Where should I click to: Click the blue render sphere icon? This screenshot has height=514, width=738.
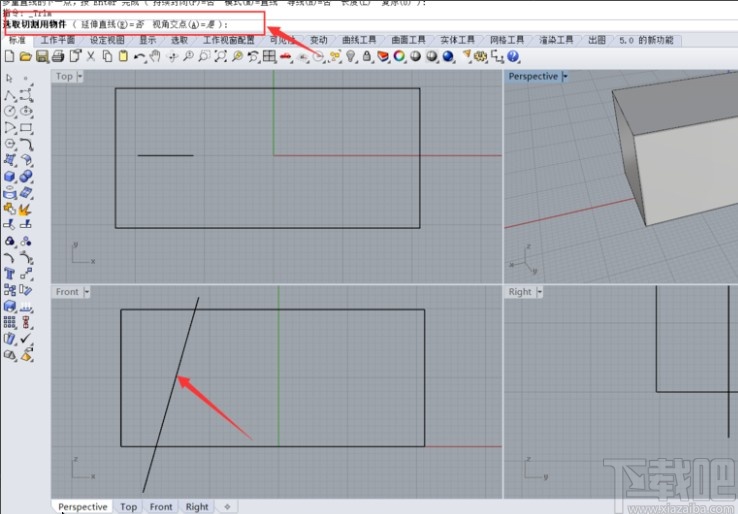pos(448,57)
